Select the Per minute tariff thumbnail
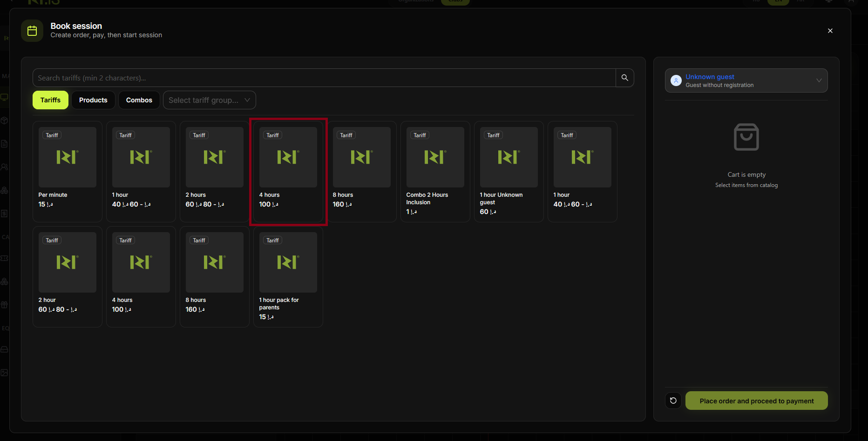Screen dimensions: 868x441 click(x=68, y=157)
